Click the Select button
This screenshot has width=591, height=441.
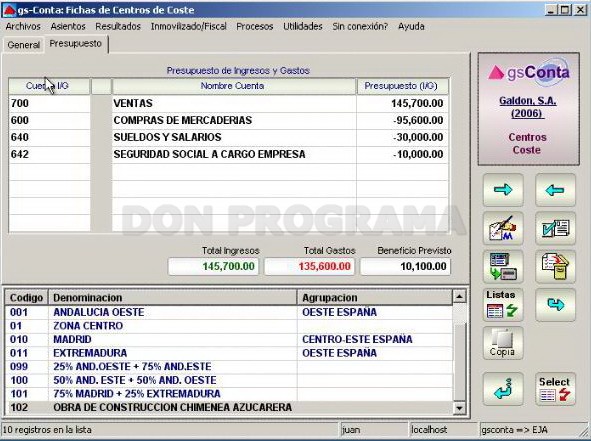coord(555,389)
